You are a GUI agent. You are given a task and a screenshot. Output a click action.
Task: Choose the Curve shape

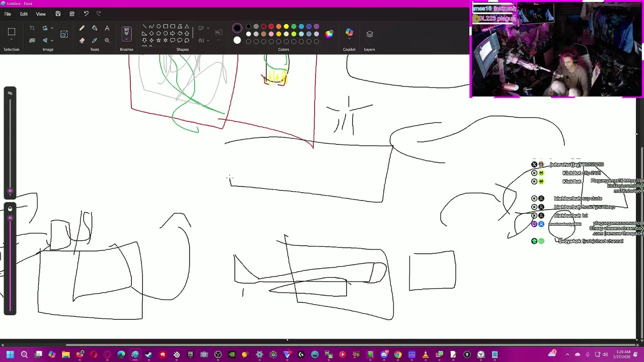coord(151,26)
